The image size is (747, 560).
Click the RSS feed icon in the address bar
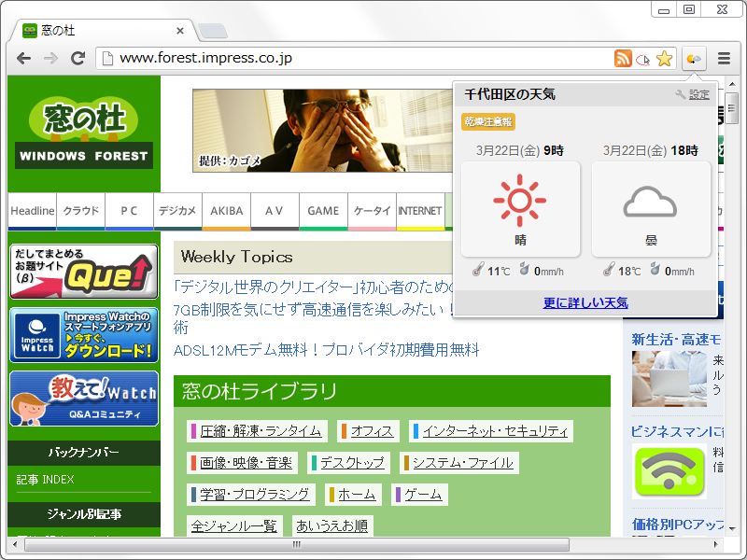pyautogui.click(x=623, y=58)
